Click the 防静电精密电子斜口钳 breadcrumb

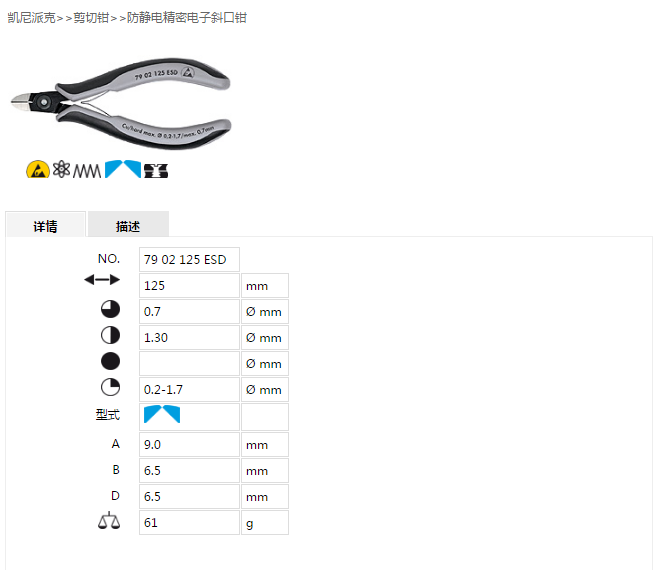click(x=187, y=18)
